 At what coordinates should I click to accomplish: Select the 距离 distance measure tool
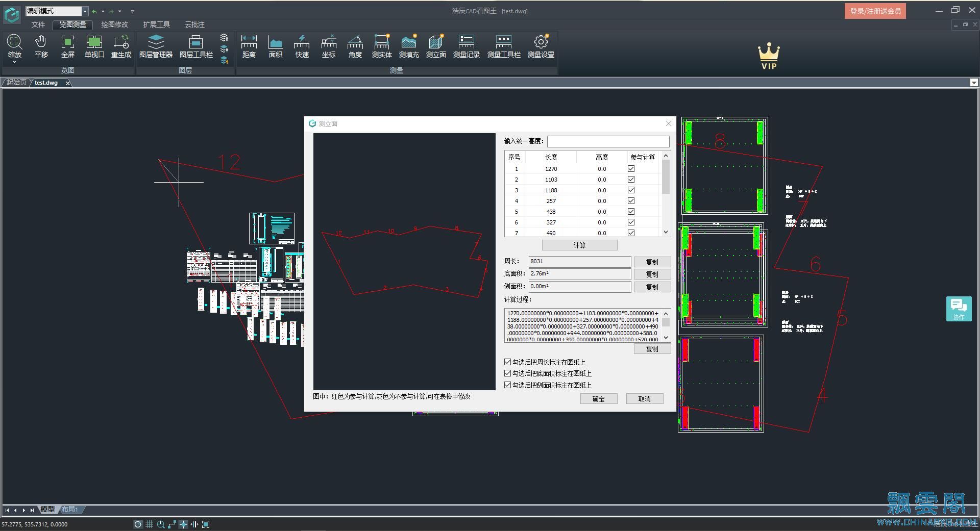[249, 45]
